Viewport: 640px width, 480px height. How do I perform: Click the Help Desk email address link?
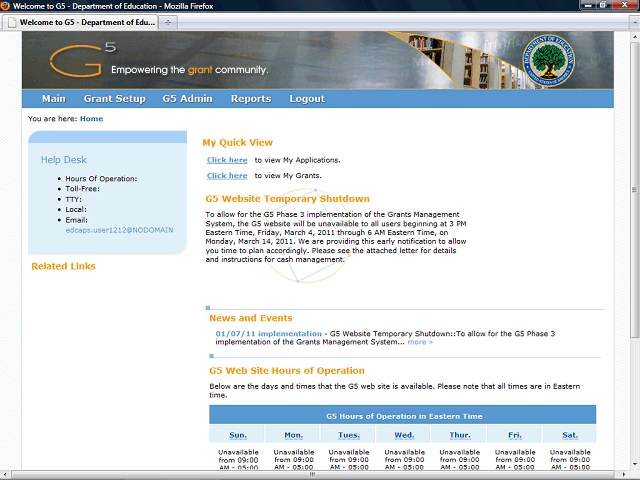(119, 230)
